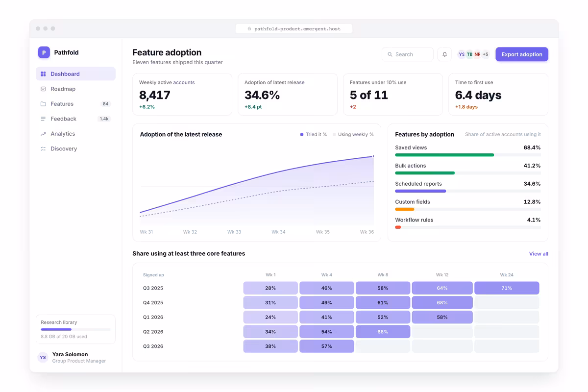Click the Feedback lines icon
The width and height of the screenshot is (588, 392).
tap(43, 119)
